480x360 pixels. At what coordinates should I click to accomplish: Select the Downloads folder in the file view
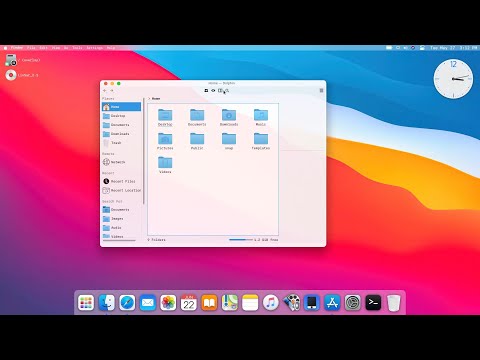[229, 117]
